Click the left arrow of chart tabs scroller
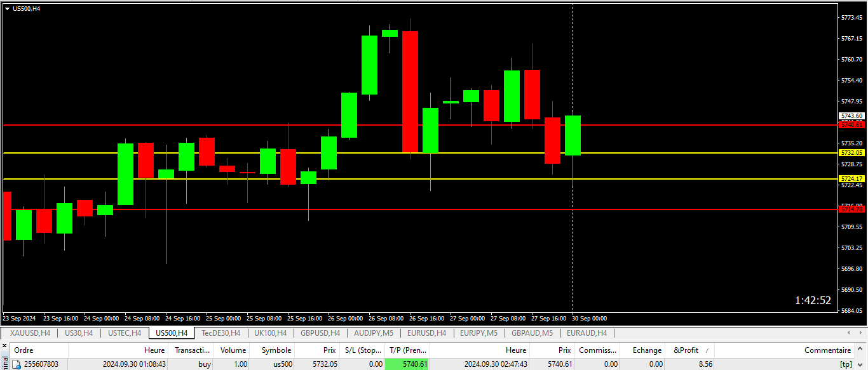 (x=850, y=333)
